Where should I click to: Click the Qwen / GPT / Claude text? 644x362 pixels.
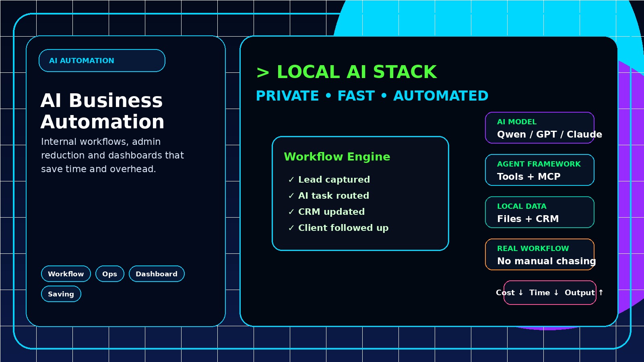549,134
